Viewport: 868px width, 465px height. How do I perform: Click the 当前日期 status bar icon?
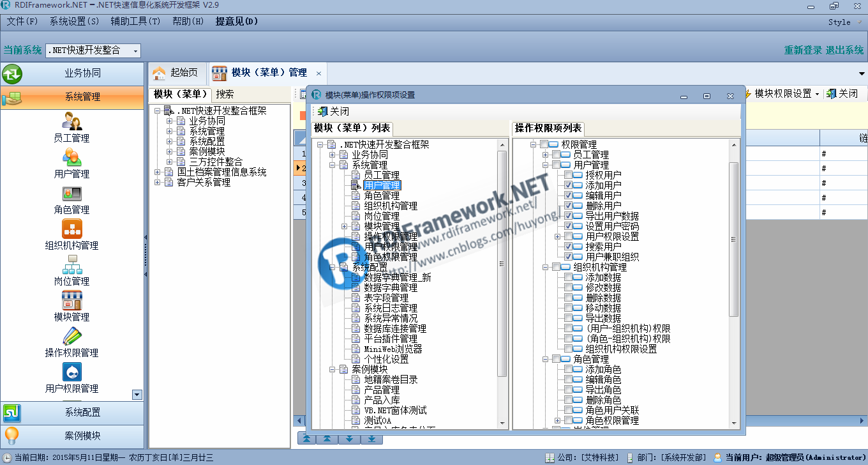tap(7, 457)
